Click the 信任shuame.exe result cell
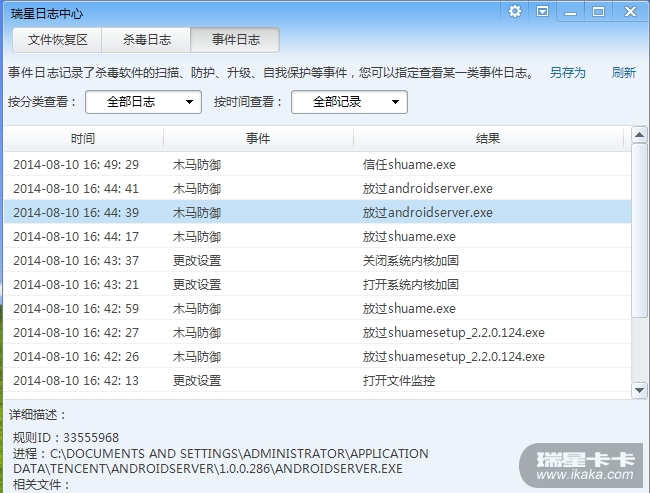Image resolution: width=650 pixels, height=493 pixels. tap(409, 165)
